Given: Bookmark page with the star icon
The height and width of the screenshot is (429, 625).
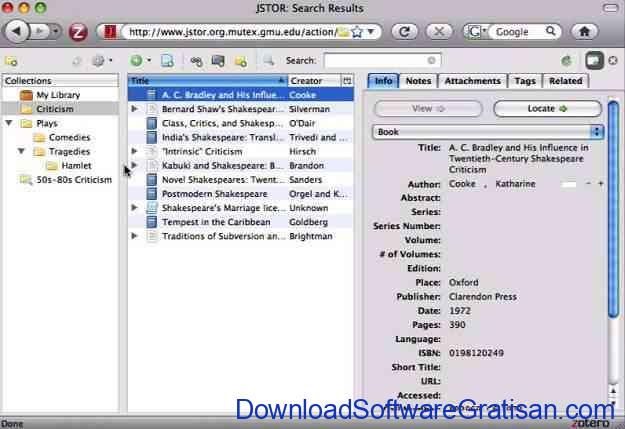Looking at the screenshot, I should click(x=358, y=32).
